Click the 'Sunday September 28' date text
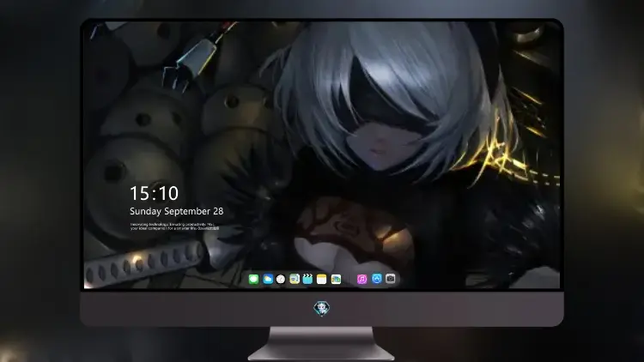This screenshot has width=644, height=362. pos(177,211)
